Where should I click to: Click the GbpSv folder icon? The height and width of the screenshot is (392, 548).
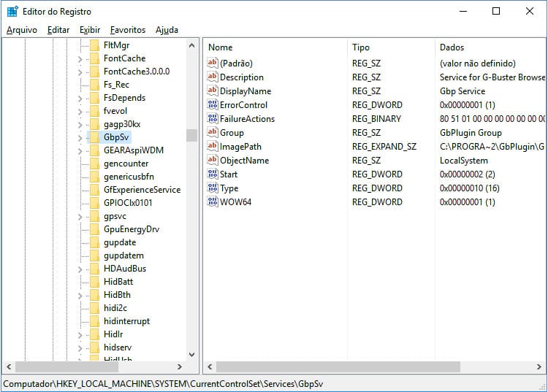95,137
